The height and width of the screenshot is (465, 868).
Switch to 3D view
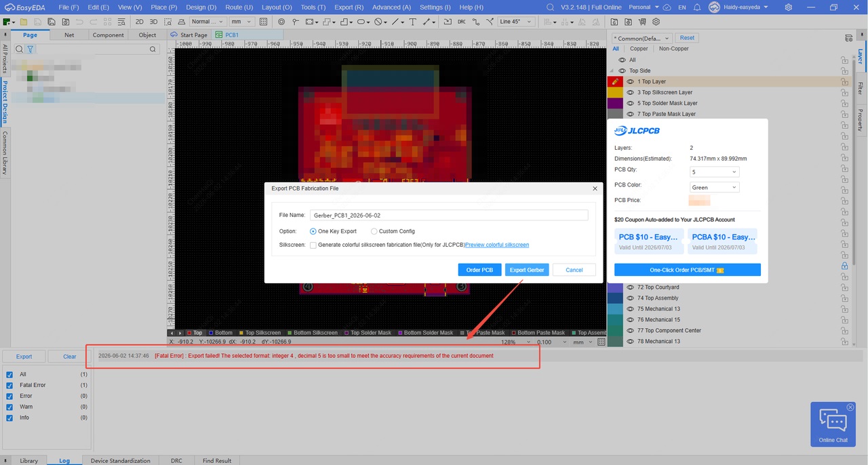click(x=153, y=22)
